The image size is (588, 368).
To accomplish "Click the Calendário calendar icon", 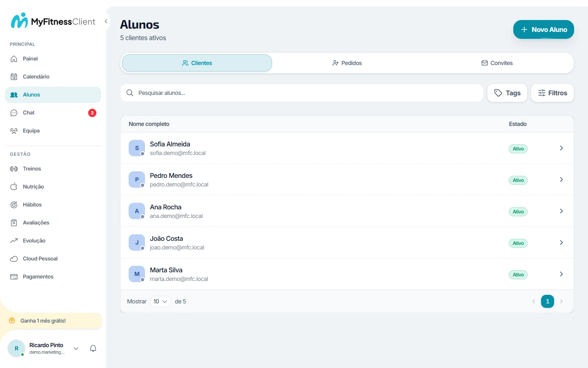I will (14, 77).
